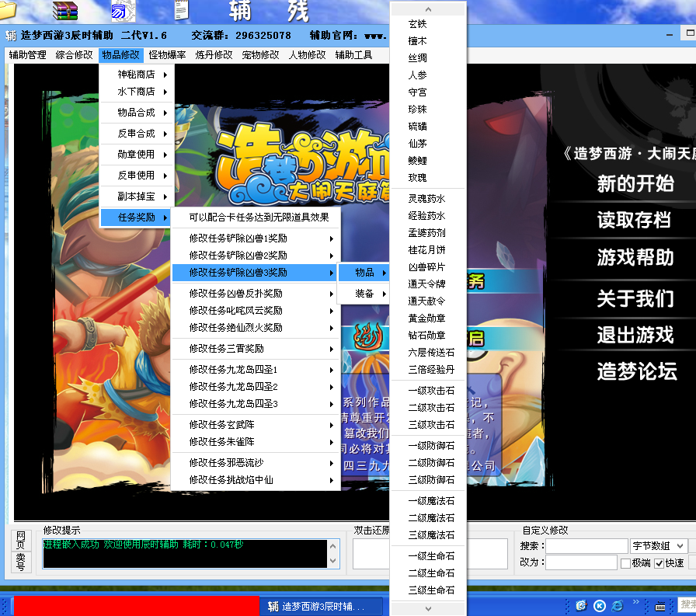This screenshot has height=616, width=696.
Task: Click the keyboard icon in taskbar
Action: click(660, 606)
